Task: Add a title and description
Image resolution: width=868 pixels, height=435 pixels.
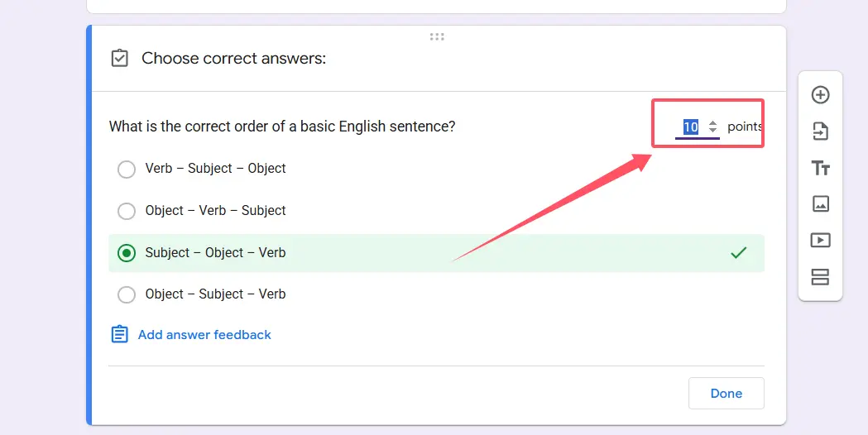Action: pyautogui.click(x=820, y=168)
